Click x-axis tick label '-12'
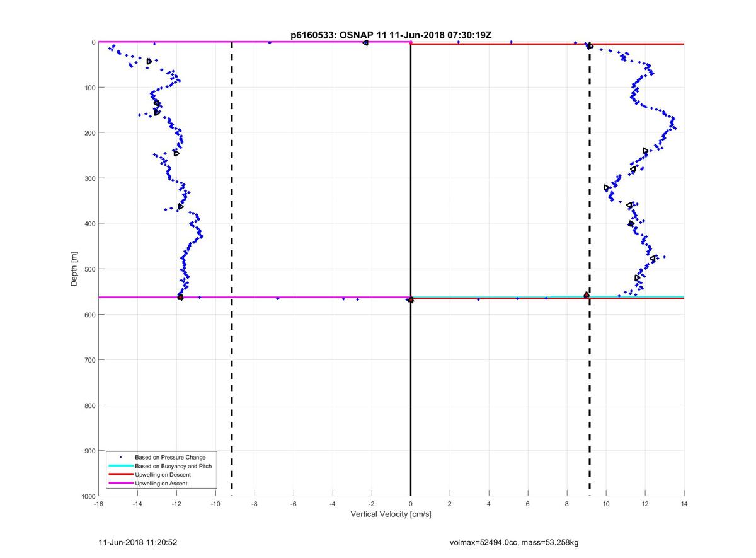Image resolution: width=756 pixels, height=558 pixels. [x=176, y=503]
